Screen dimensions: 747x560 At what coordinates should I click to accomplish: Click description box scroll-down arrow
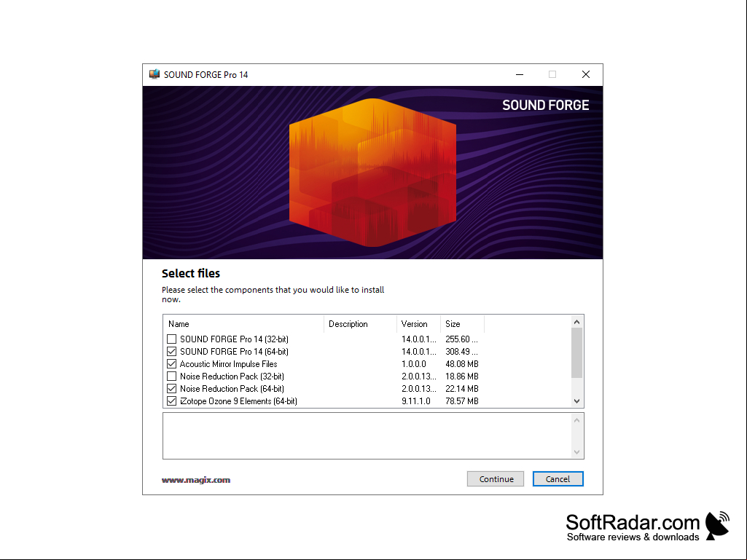tap(577, 452)
